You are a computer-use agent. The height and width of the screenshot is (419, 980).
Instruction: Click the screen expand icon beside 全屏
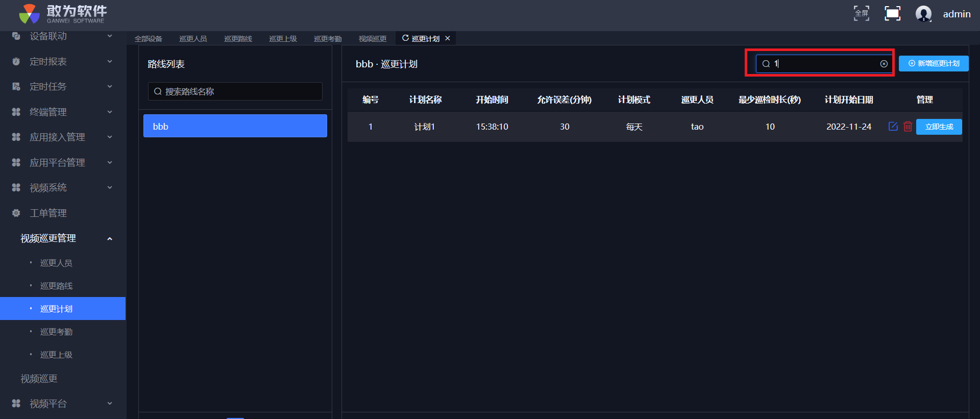click(892, 13)
